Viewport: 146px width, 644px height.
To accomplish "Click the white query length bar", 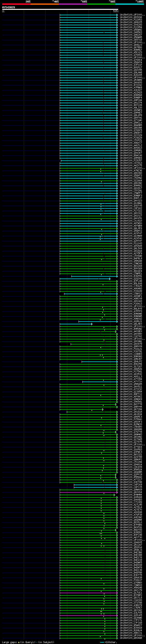I will (x=60, y=9).
